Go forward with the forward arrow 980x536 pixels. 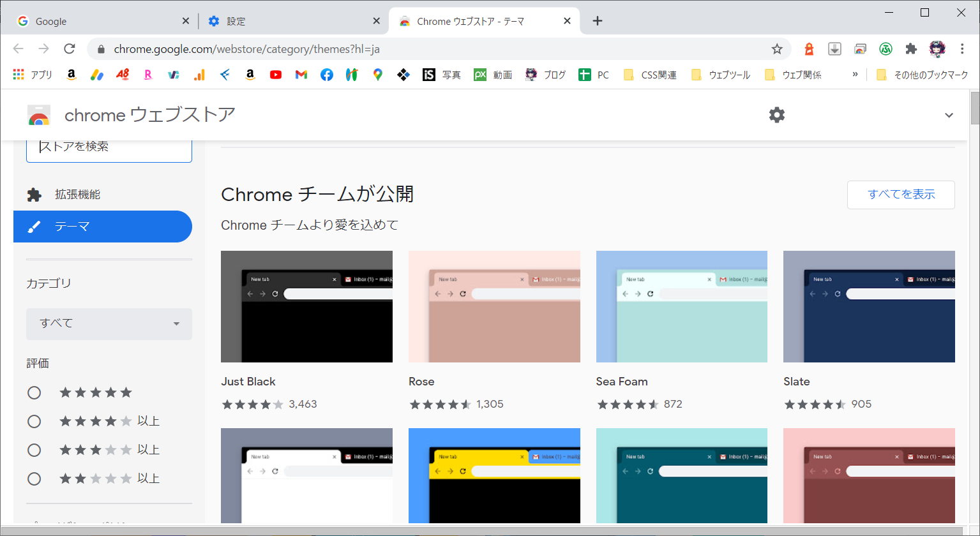43,48
